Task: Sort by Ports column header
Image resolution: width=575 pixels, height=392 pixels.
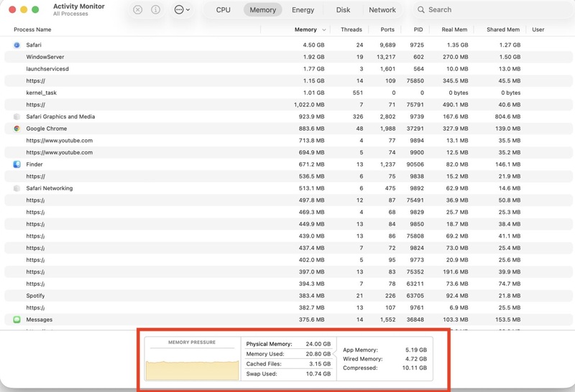Action: (x=387, y=29)
